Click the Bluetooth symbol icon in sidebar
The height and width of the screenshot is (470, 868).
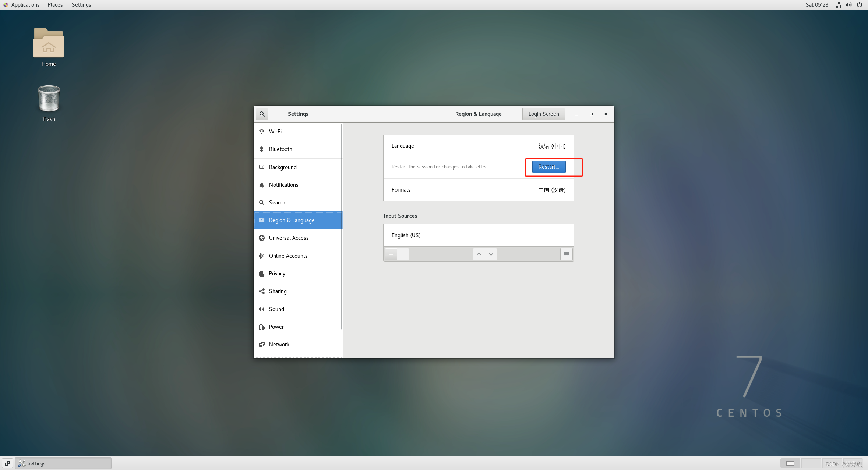[262, 149]
